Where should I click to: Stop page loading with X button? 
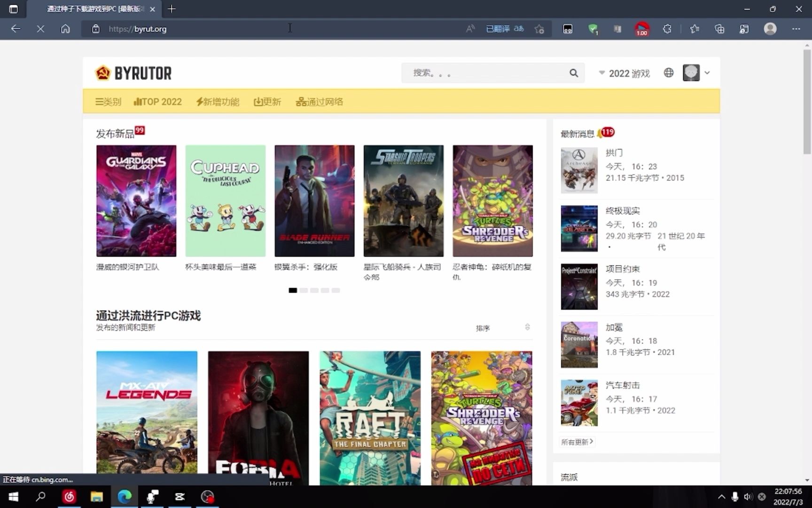click(40, 29)
